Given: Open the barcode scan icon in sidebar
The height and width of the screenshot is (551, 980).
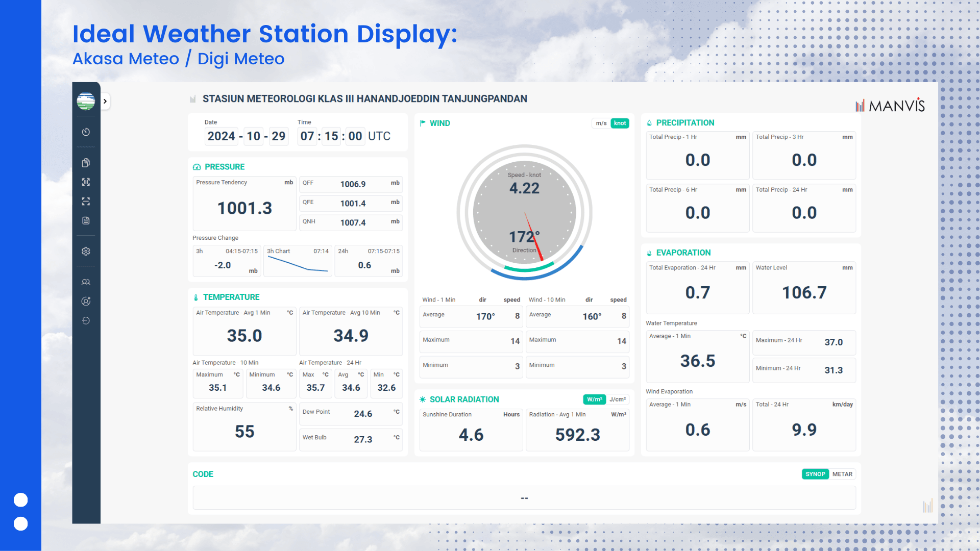Looking at the screenshot, I should (x=86, y=182).
